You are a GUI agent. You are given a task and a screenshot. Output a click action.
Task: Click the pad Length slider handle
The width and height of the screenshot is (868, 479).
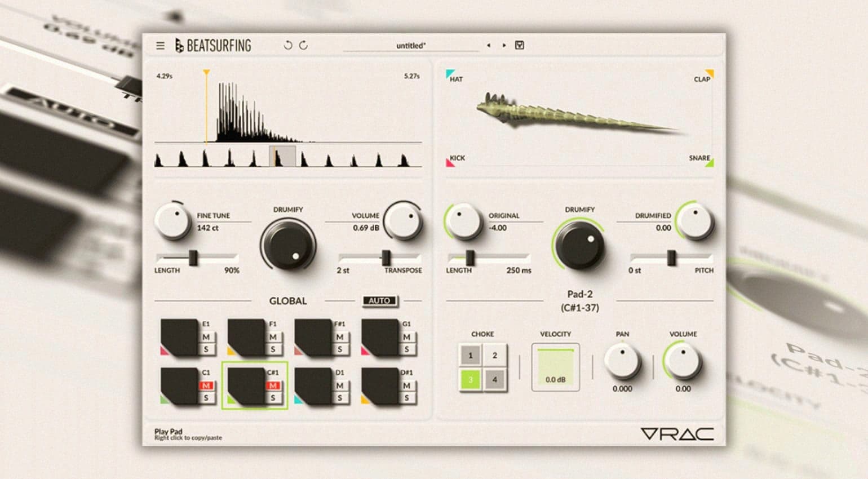pos(470,258)
